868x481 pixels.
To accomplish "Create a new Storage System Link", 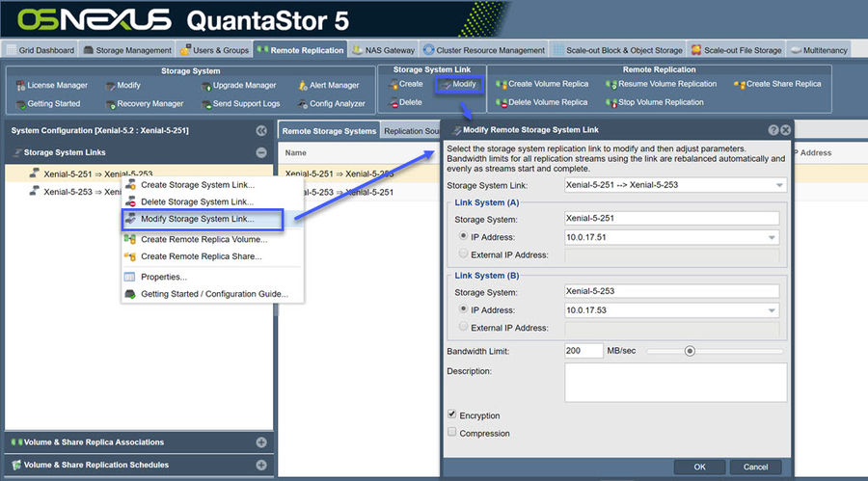I will point(406,84).
